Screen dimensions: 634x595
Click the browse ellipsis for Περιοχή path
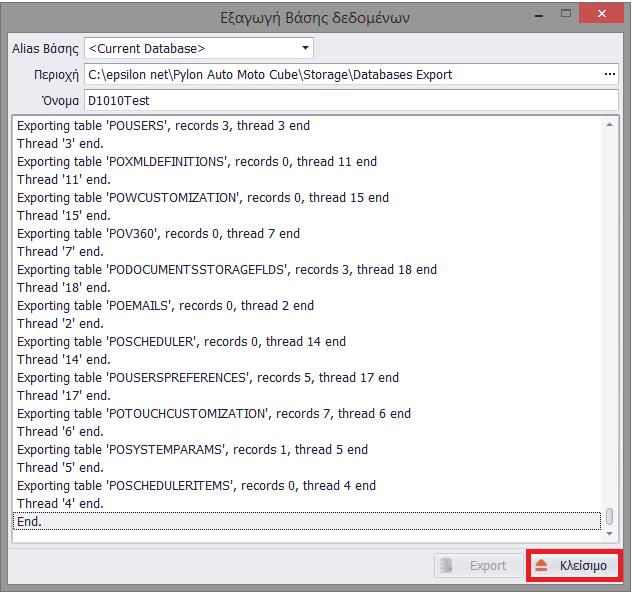[609, 74]
